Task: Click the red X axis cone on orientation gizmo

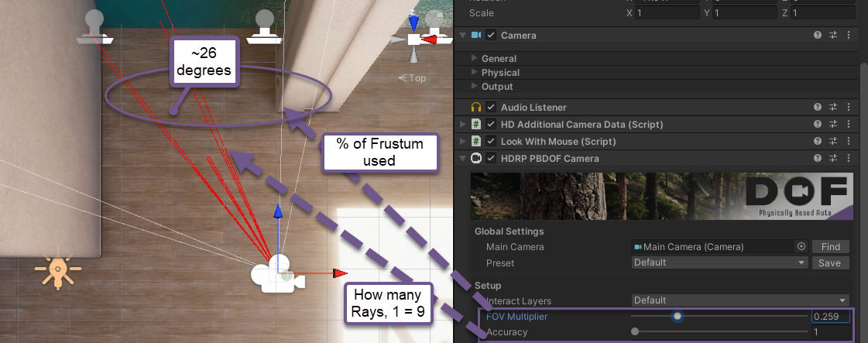Action: 431,39
